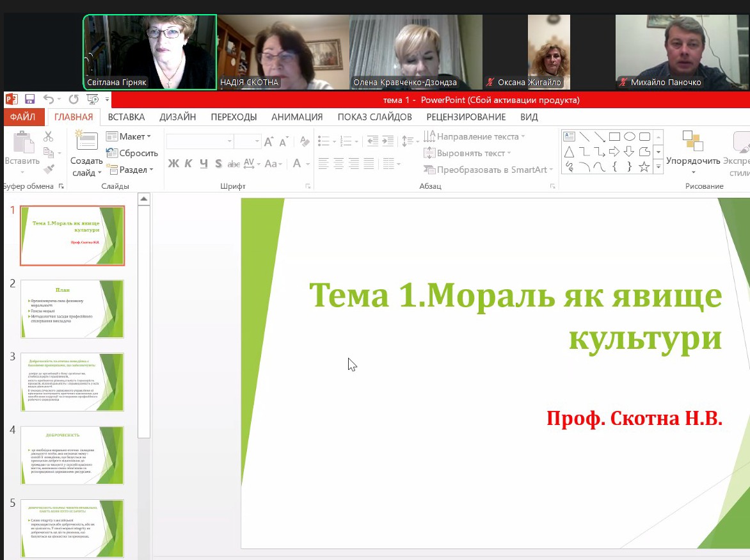
Task: Open the ФАЙЛ file menu
Action: (22, 117)
